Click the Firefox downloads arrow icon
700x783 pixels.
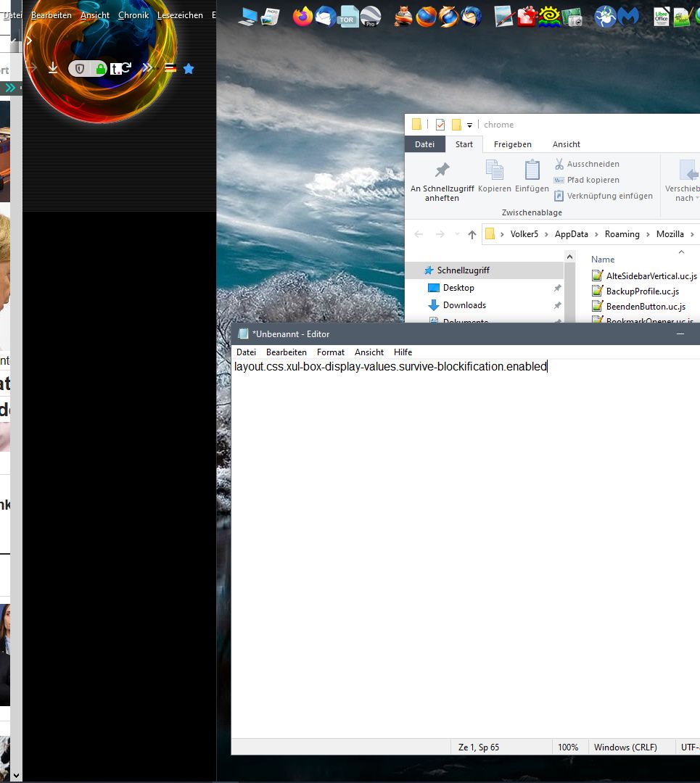click(53, 68)
